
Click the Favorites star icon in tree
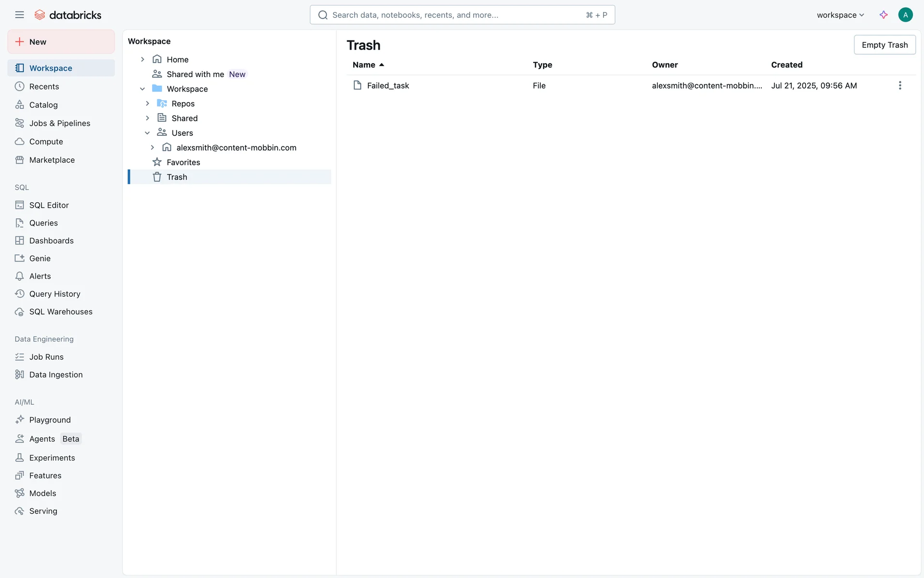(x=157, y=162)
